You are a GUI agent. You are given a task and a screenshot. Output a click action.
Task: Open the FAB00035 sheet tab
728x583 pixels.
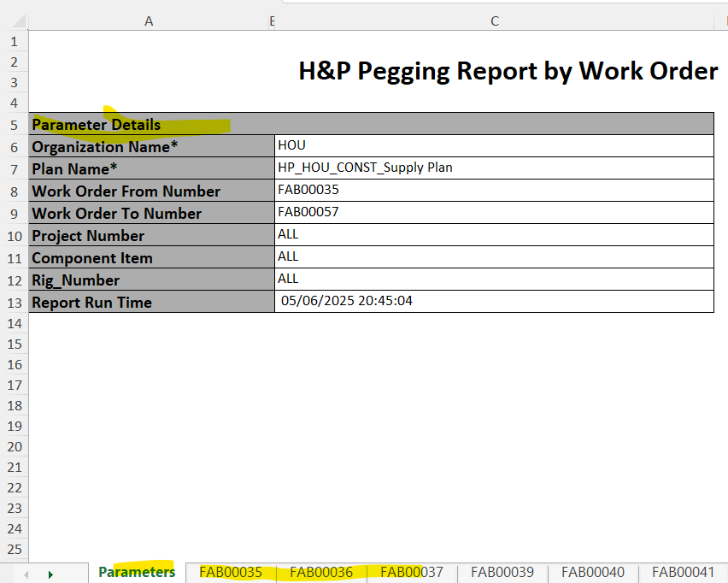pos(231,572)
